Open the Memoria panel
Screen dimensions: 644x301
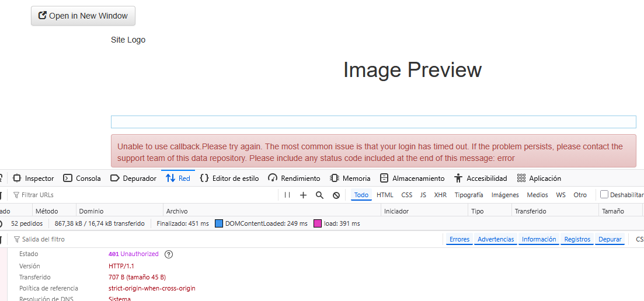[x=350, y=178]
